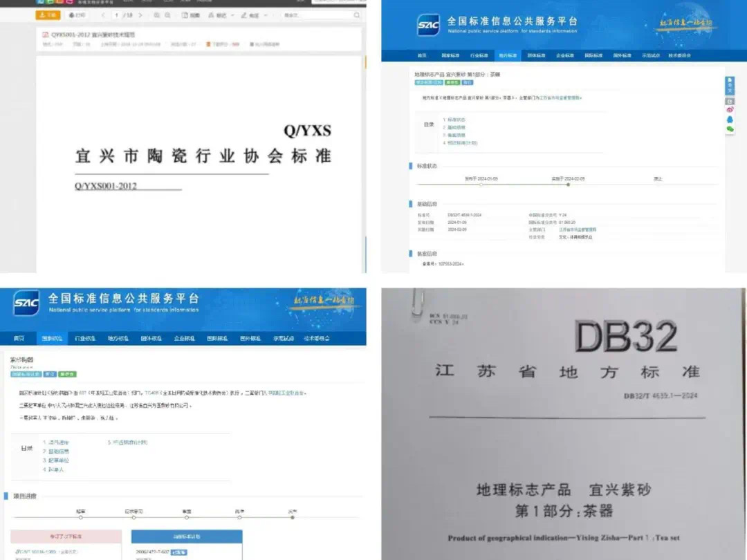Screen dimensions: 747x560
Task: Select the zoom-in magnifier icon
Action: pos(168,15)
